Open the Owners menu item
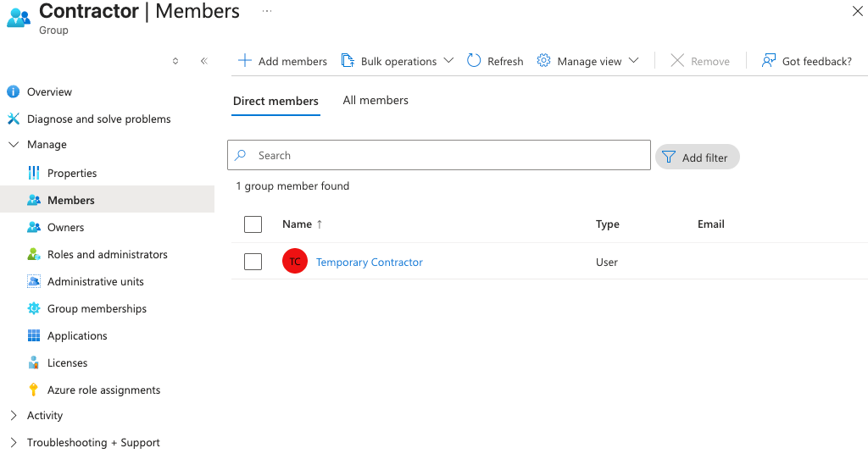This screenshot has height=459, width=868. pyautogui.click(x=65, y=228)
